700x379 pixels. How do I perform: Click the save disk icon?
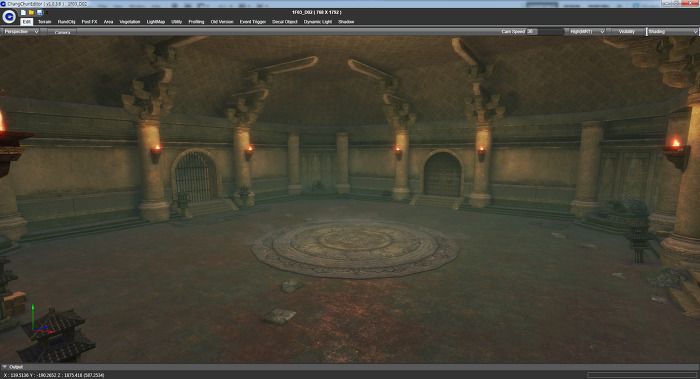[x=39, y=12]
